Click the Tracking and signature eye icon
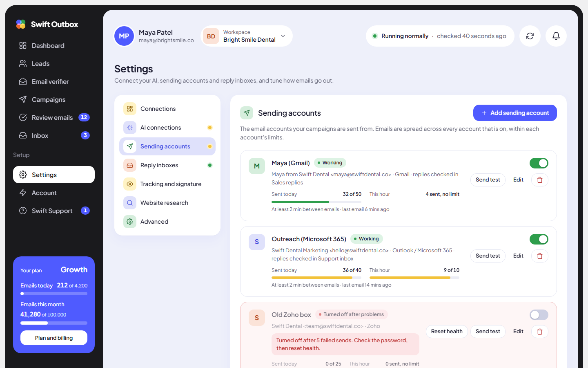The height and width of the screenshot is (368, 588). coord(130,184)
